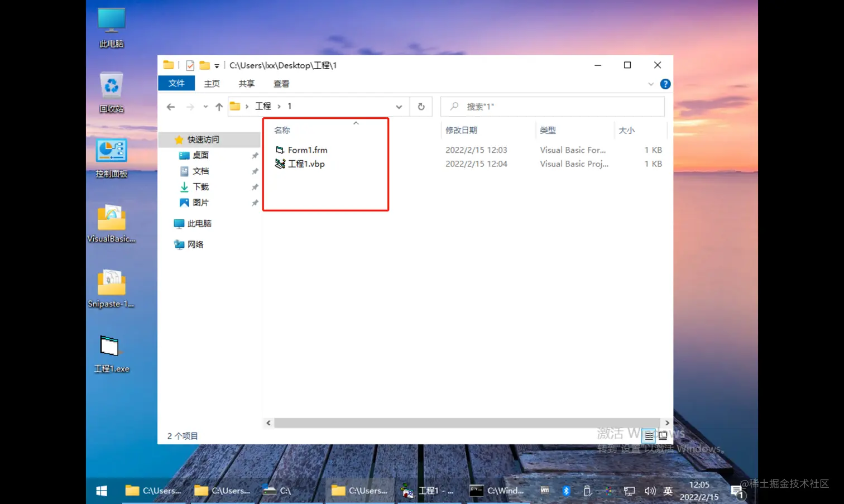Image resolution: width=844 pixels, height=504 pixels.
Task: Select the 控制面板 desktop icon
Action: click(x=111, y=158)
